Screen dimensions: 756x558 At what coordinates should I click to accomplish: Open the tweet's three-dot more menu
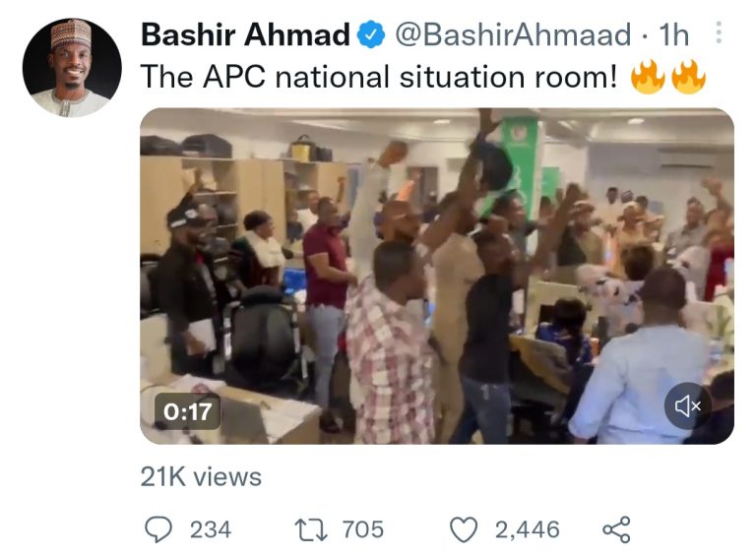718,35
